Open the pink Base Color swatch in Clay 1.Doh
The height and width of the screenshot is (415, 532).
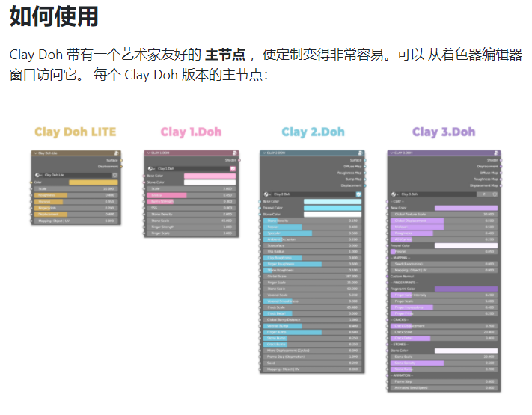click(x=209, y=176)
